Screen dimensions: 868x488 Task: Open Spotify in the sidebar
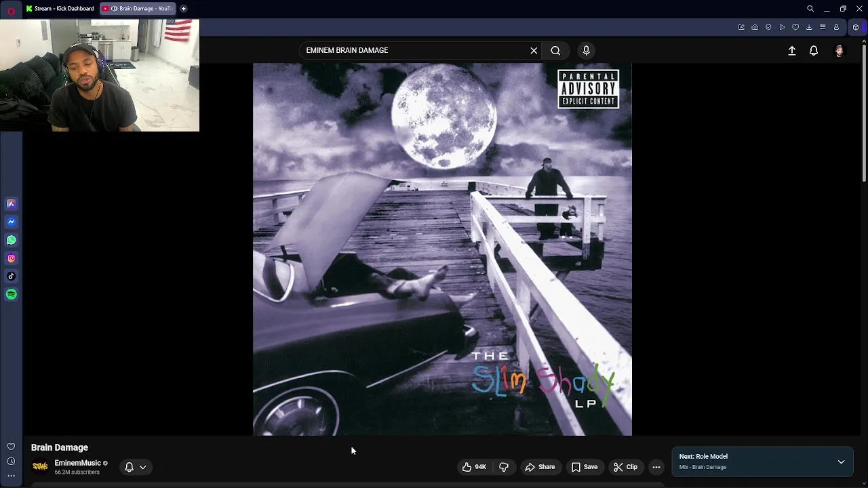tap(11, 294)
